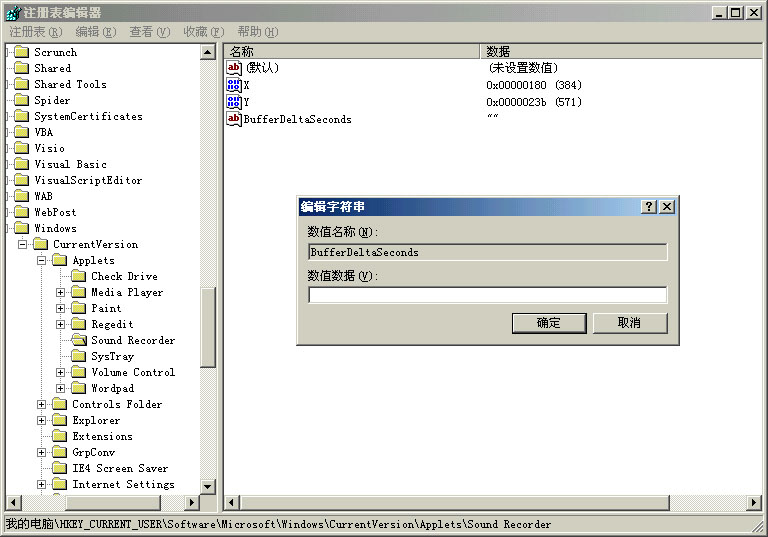Click the 数值数据 input field
Viewport: 768px width, 537px height.
coord(487,295)
